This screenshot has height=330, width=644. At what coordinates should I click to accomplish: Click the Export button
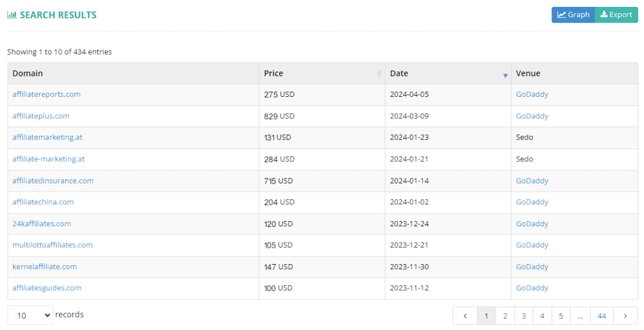point(616,15)
